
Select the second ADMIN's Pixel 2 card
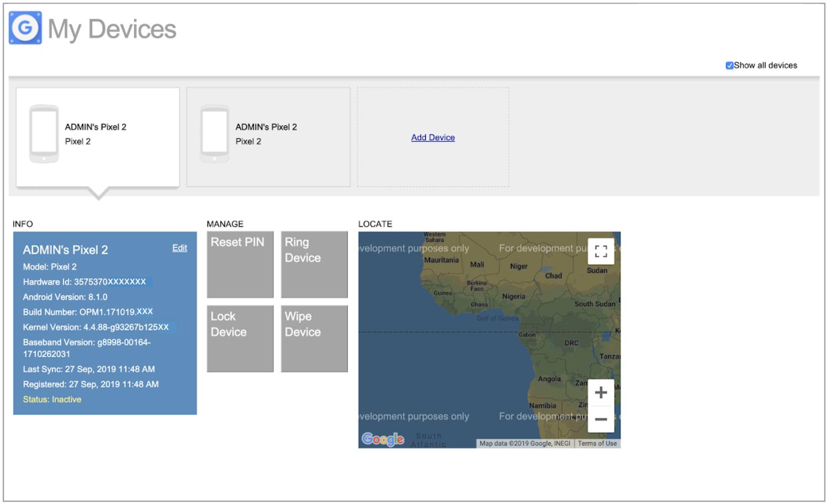(268, 137)
